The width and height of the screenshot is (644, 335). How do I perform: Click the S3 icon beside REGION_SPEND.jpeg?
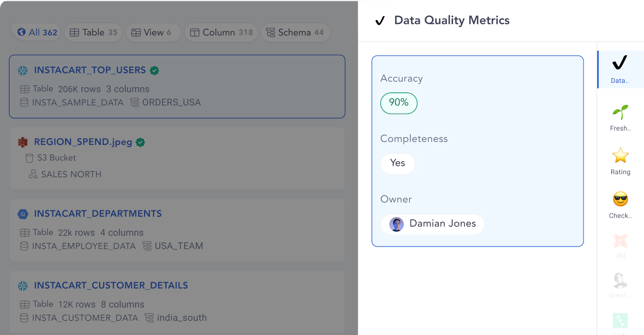click(x=23, y=142)
